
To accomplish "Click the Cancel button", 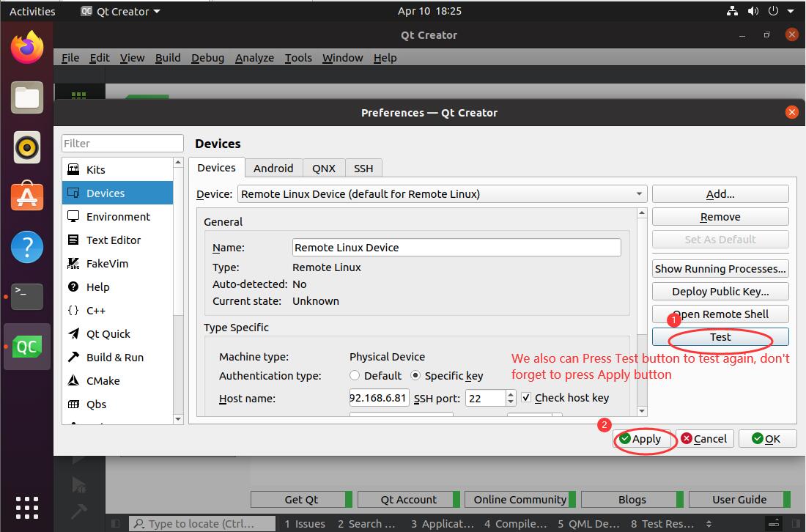I will (704, 438).
